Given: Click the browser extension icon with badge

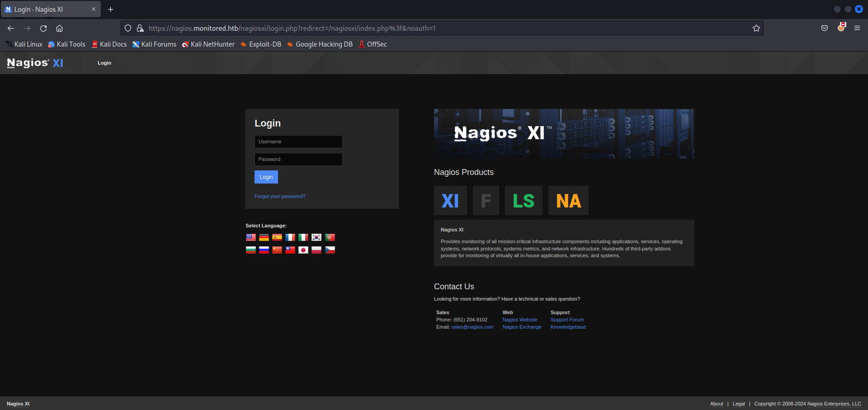Looking at the screenshot, I should (x=841, y=27).
